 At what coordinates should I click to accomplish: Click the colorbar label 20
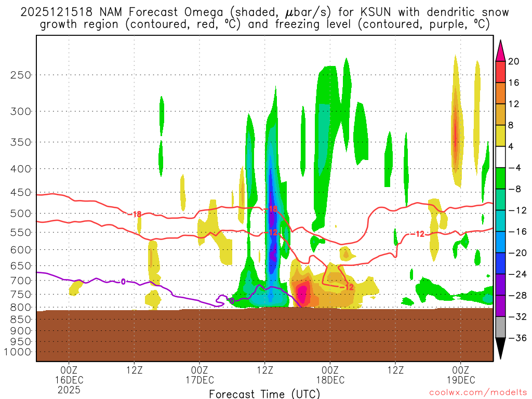point(514,61)
